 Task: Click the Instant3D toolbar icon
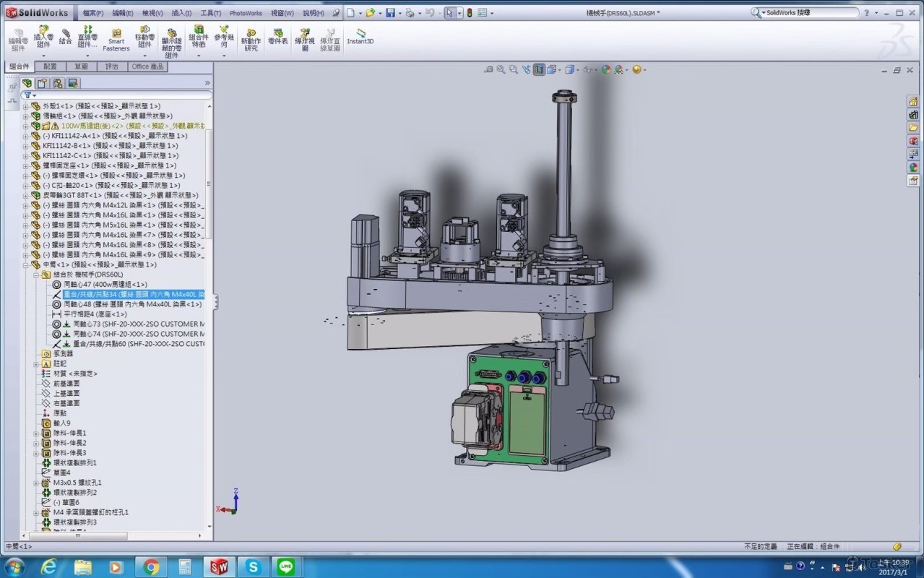pos(360,36)
